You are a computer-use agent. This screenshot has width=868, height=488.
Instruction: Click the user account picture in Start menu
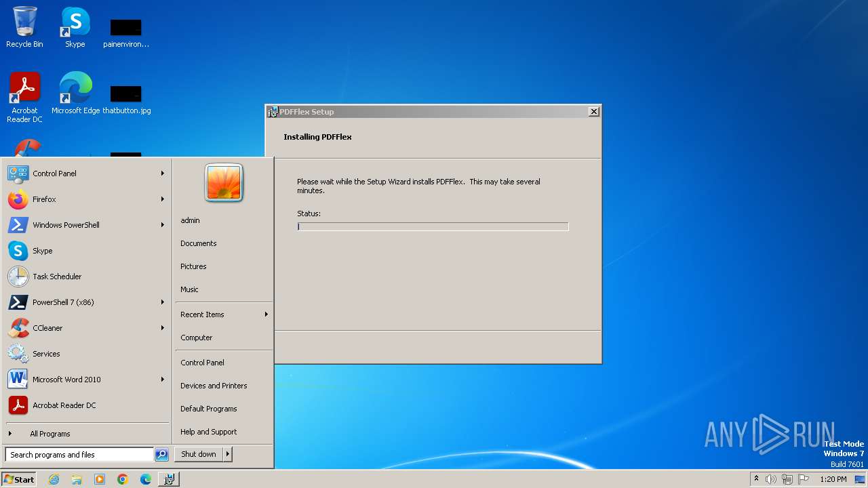click(224, 182)
